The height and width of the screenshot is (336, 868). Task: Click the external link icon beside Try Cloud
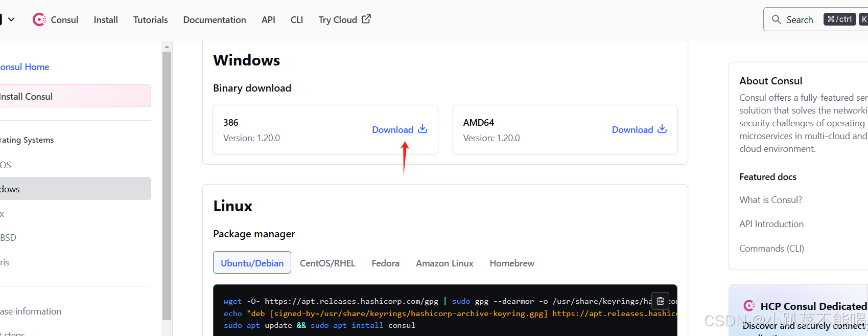tap(366, 19)
